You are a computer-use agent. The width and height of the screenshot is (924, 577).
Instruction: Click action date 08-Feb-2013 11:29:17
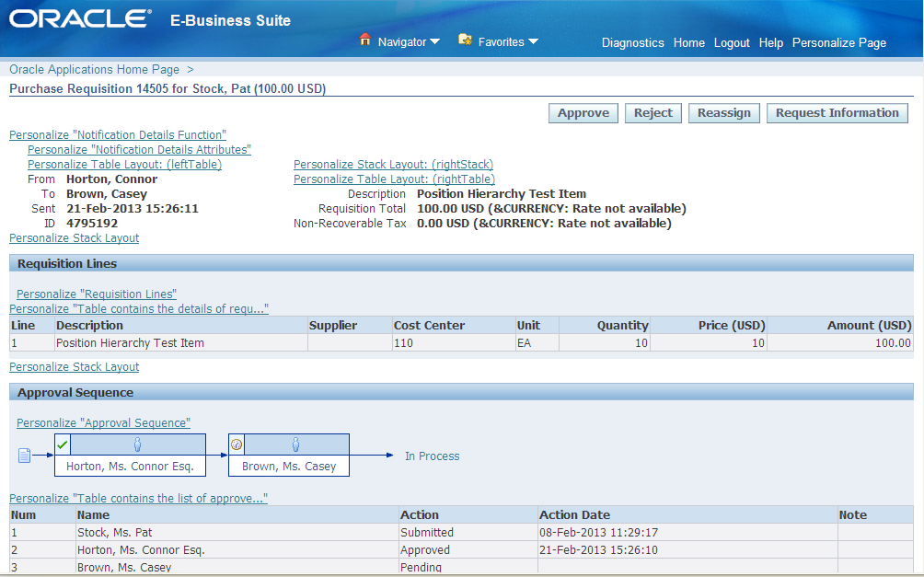pos(598,533)
